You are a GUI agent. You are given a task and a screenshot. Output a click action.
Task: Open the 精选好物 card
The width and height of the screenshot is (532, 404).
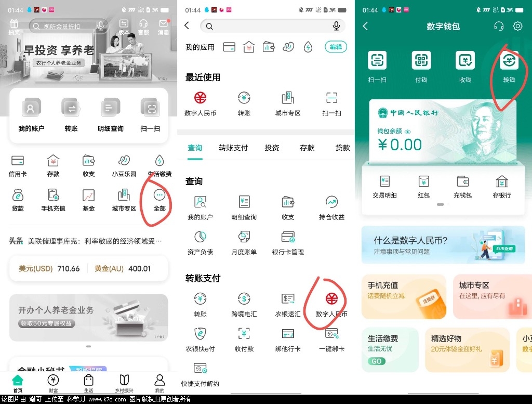(x=467, y=350)
